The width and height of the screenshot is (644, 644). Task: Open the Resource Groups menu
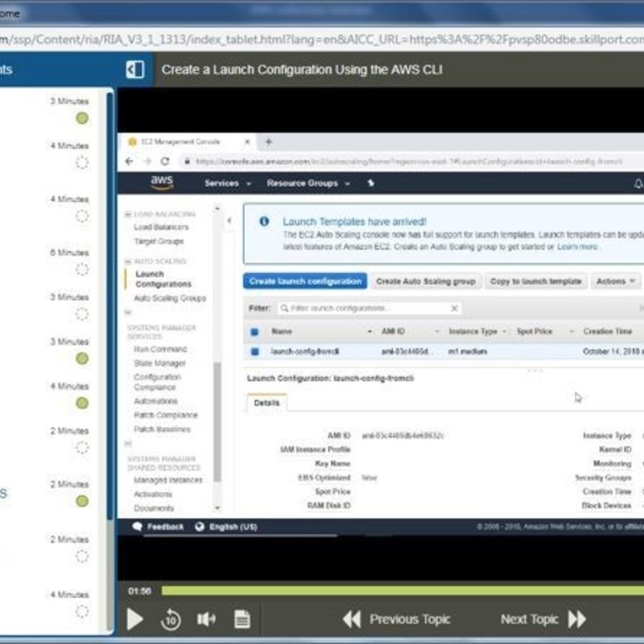tap(308, 184)
